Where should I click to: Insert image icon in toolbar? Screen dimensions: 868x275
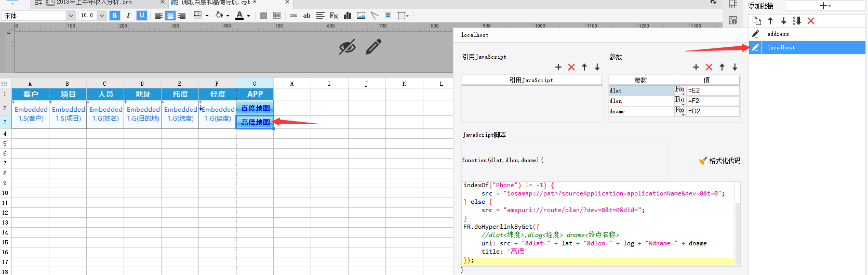pyautogui.click(x=361, y=16)
